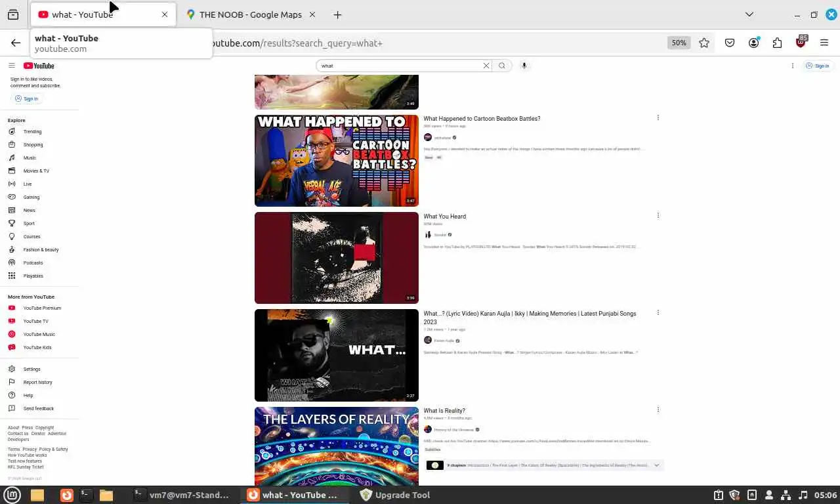Open the YouTube hamburger guide menu
The height and width of the screenshot is (504, 840).
tap(12, 66)
